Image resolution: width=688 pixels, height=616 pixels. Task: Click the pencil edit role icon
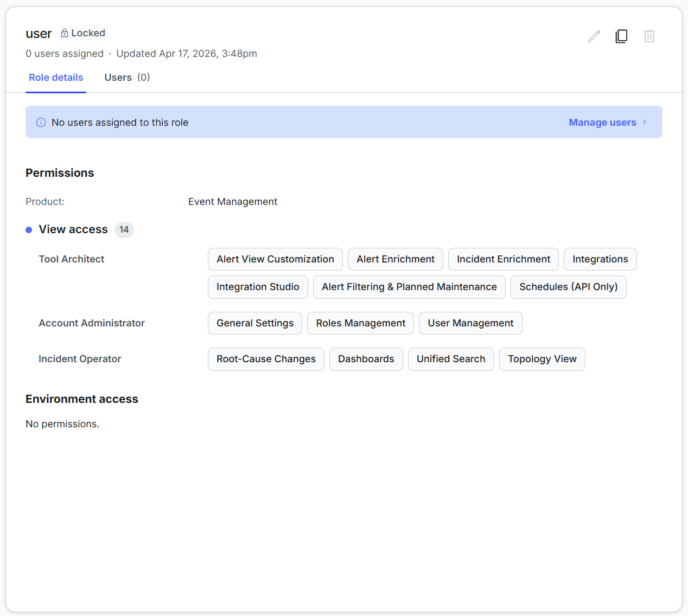tap(594, 36)
